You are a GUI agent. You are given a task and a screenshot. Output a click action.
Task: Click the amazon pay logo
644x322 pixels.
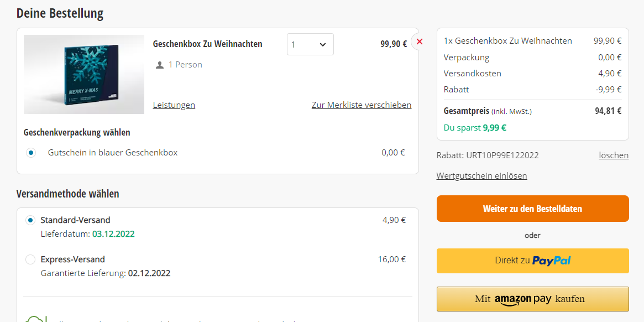point(523,300)
